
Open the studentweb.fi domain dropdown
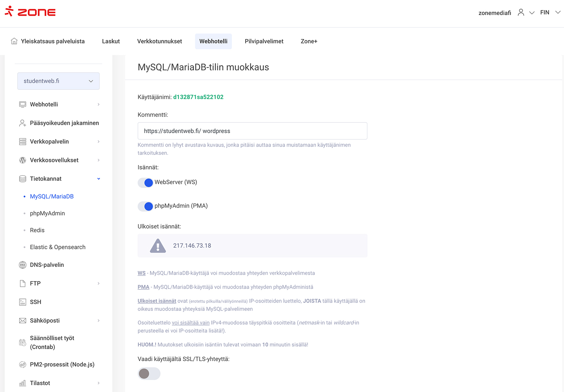(58, 81)
